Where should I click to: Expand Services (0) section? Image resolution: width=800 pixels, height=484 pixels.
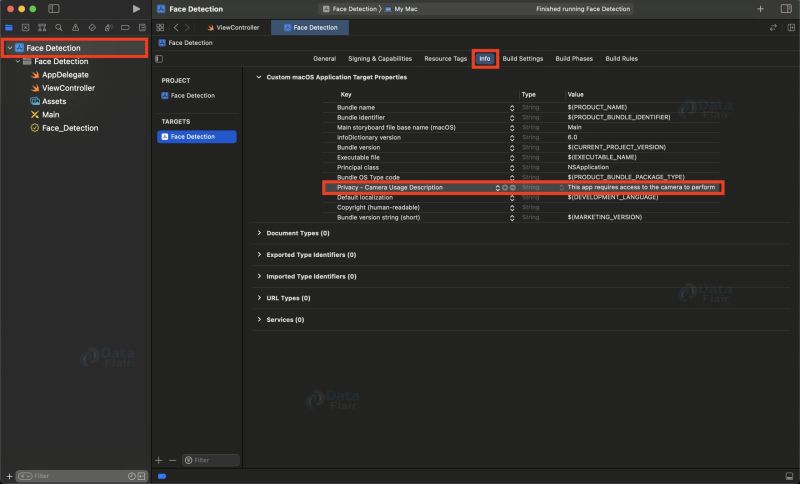[x=259, y=319]
